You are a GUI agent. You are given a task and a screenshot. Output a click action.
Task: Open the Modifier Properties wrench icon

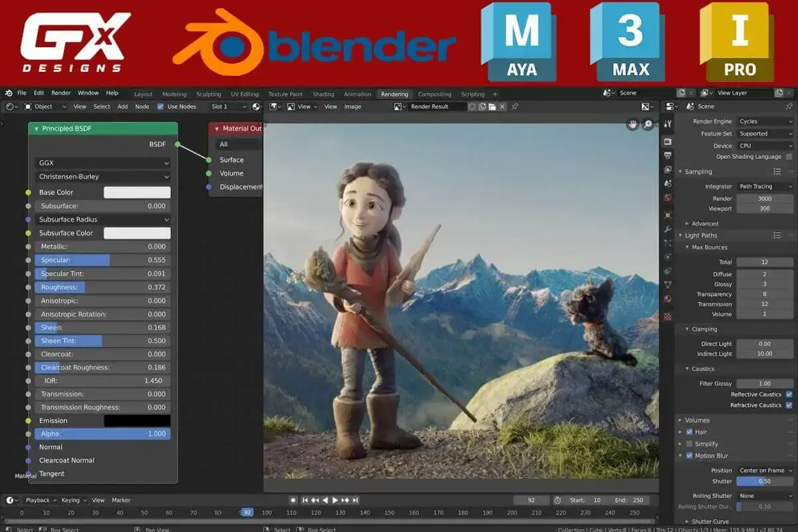pyautogui.click(x=669, y=227)
